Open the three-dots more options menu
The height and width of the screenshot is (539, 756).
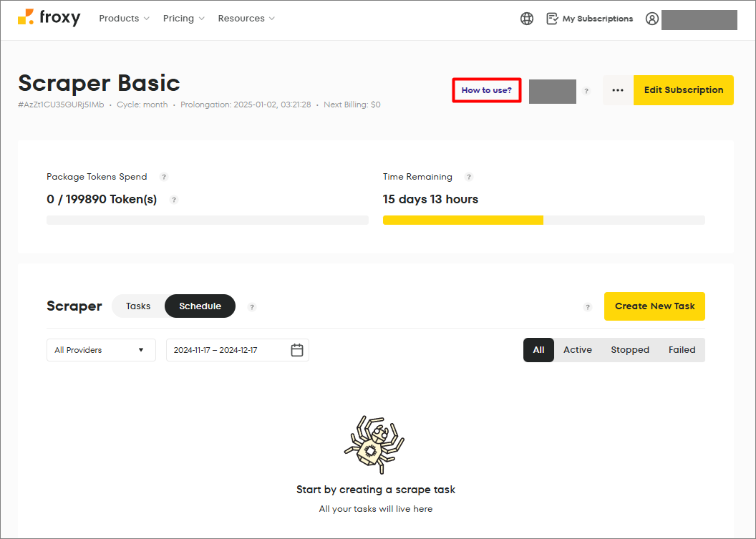click(x=618, y=90)
